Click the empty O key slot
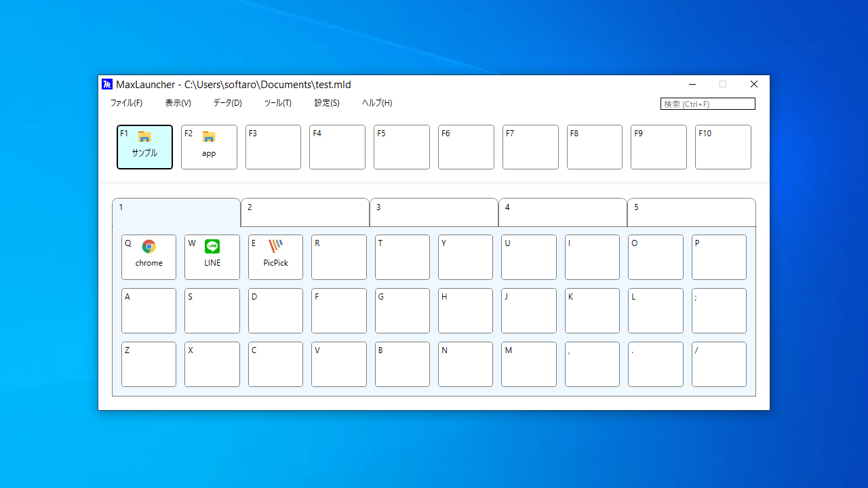The width and height of the screenshot is (868, 488). [656, 257]
